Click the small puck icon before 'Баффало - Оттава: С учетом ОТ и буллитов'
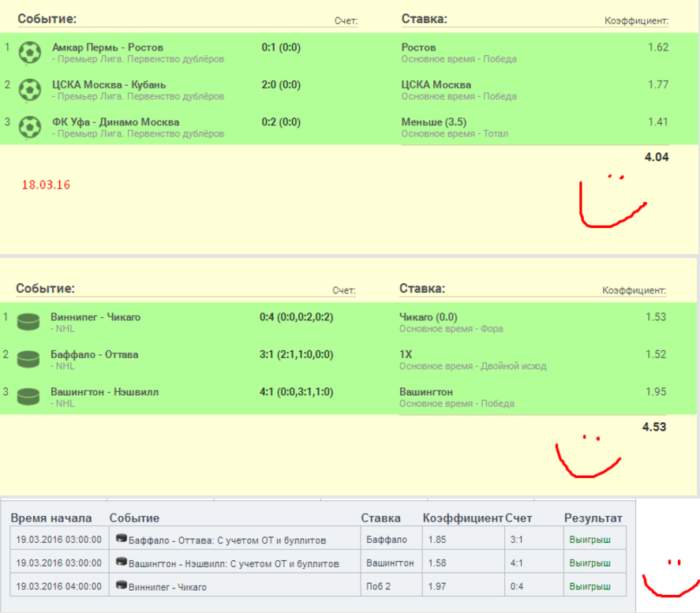 (122, 539)
